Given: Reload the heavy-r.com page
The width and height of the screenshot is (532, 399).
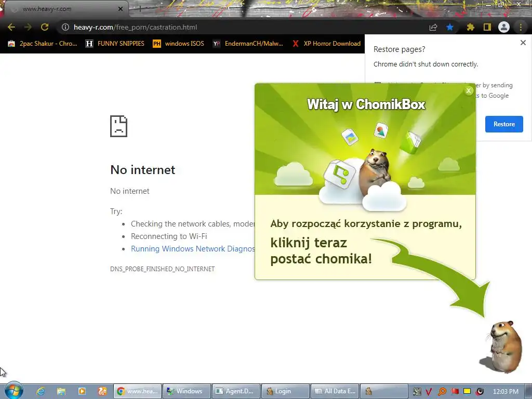Looking at the screenshot, I should 45,27.
